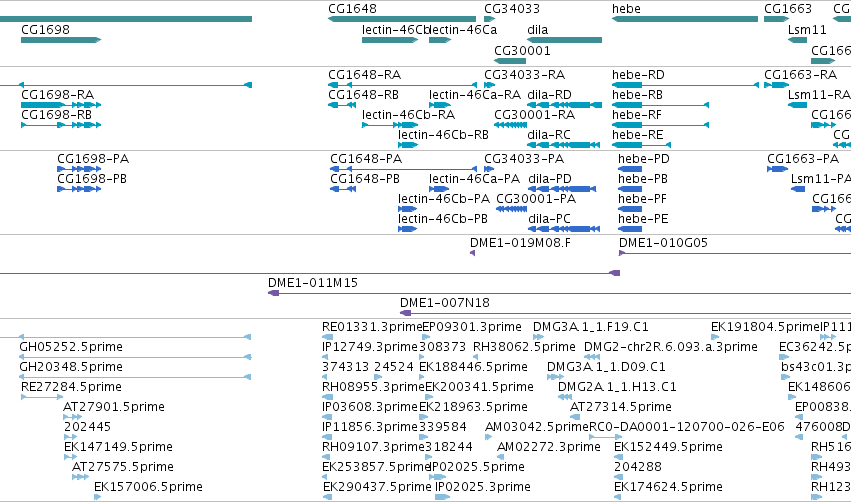
Task: Select protein hebe-PB
Action: pos(643,179)
